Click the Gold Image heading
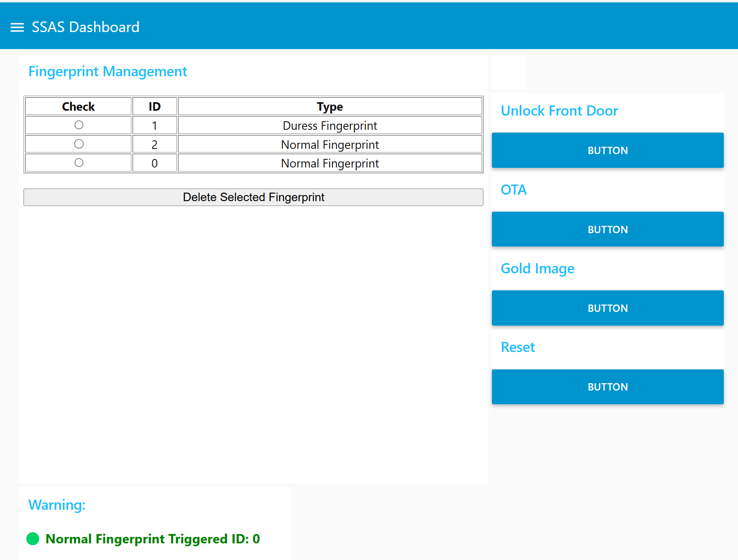The image size is (738, 560). pos(537,268)
